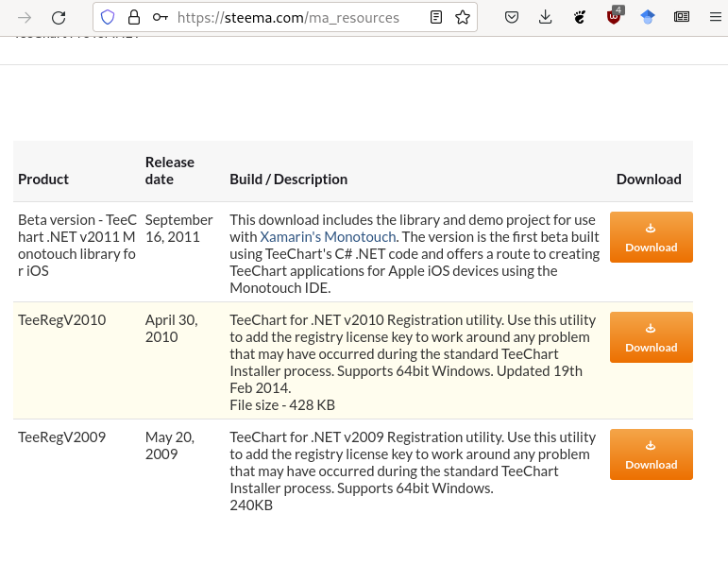728x582 pixels.
Task: Open saved password key icon
Action: pyautogui.click(x=161, y=18)
